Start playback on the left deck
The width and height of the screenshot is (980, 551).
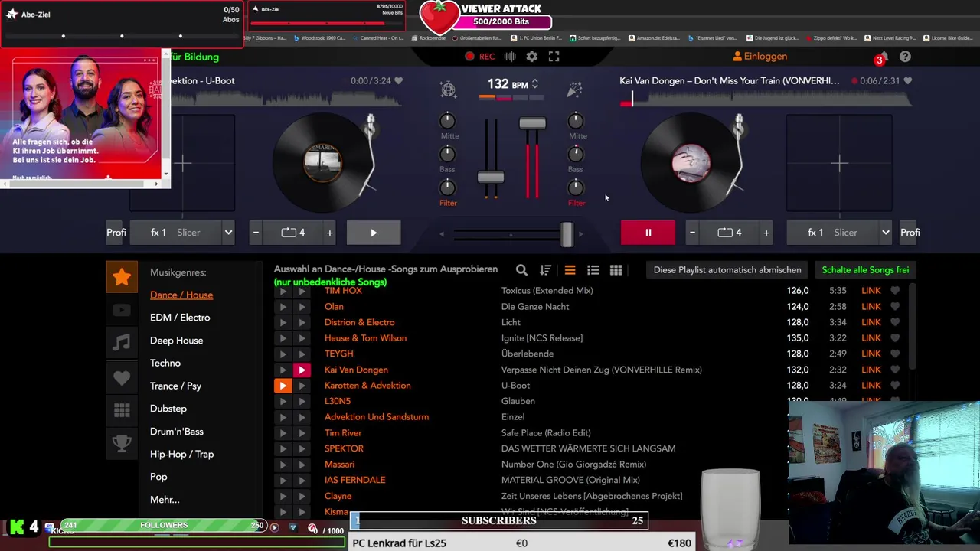(374, 233)
